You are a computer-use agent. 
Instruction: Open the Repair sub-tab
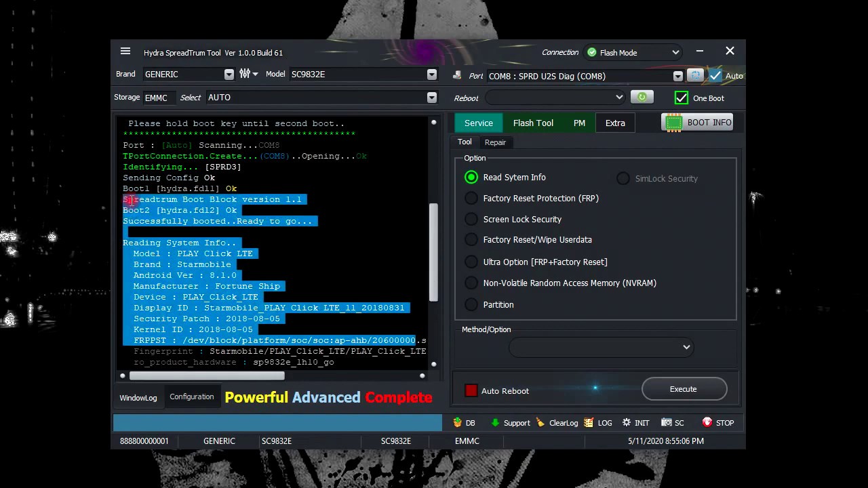495,142
